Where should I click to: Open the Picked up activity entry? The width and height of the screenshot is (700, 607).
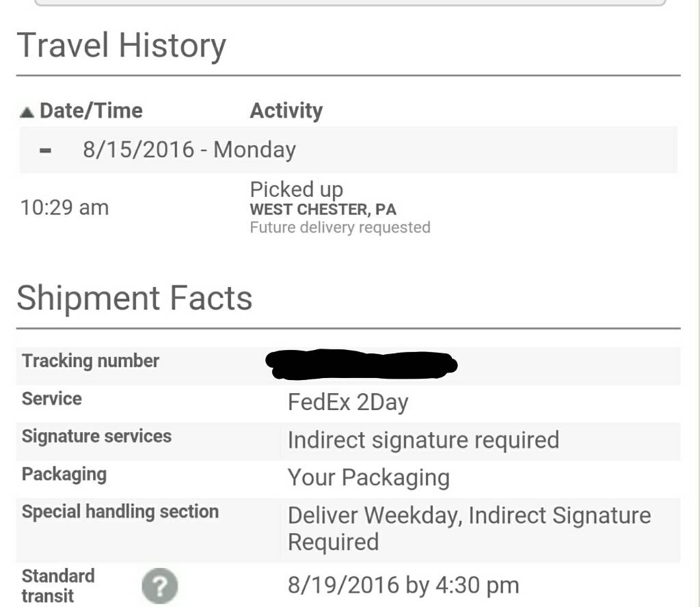click(297, 190)
